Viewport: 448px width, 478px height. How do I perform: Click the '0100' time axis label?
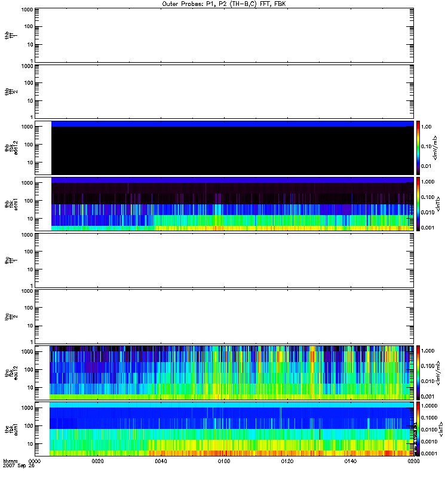224,461
